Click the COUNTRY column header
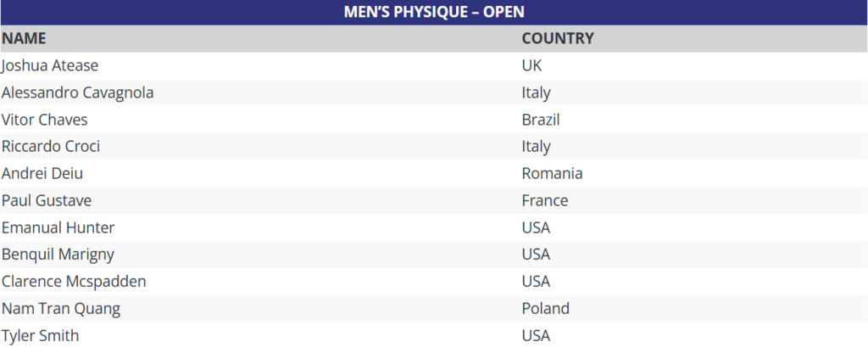 558,38
